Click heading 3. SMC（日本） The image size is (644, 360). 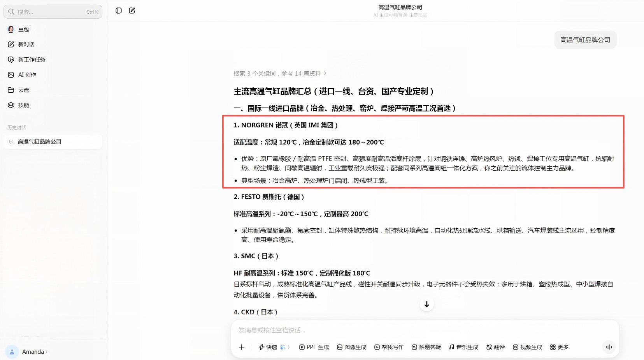256,256
